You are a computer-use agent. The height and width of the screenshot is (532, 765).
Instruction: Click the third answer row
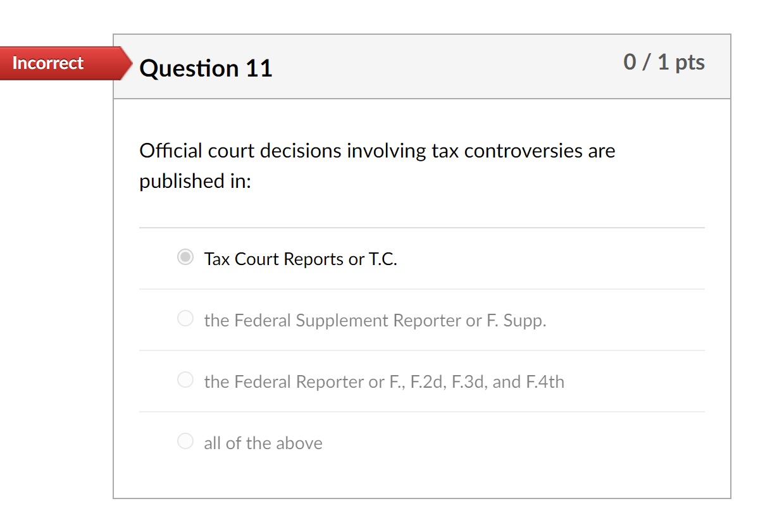tap(421, 381)
